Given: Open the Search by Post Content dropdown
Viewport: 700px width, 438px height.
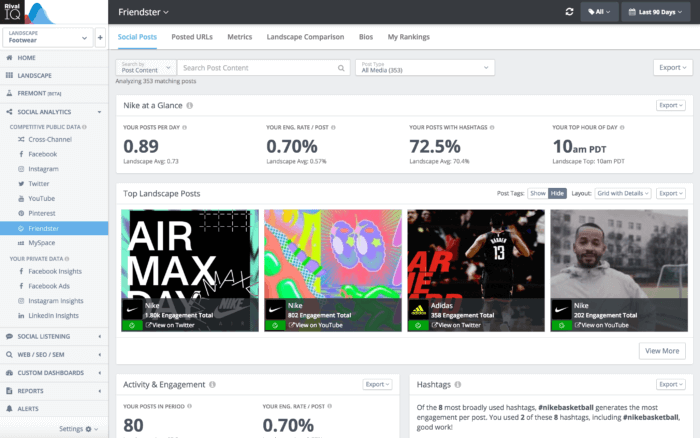Looking at the screenshot, I should 146,68.
